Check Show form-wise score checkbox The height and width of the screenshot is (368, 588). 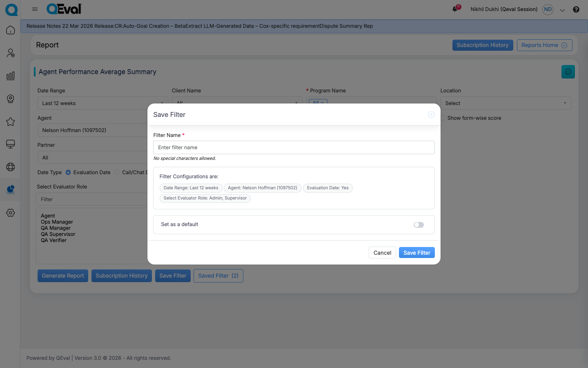pyautogui.click(x=443, y=118)
